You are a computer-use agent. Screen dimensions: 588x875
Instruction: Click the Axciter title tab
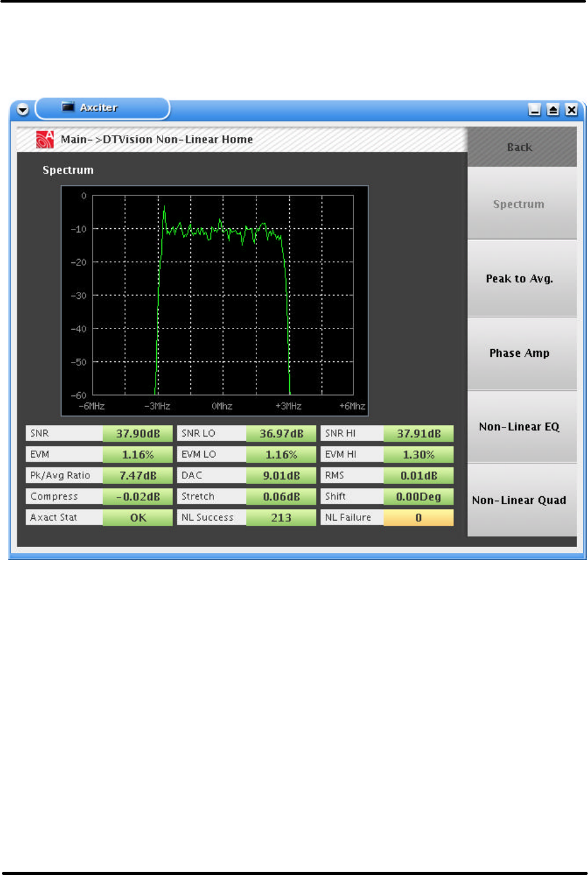click(x=103, y=108)
